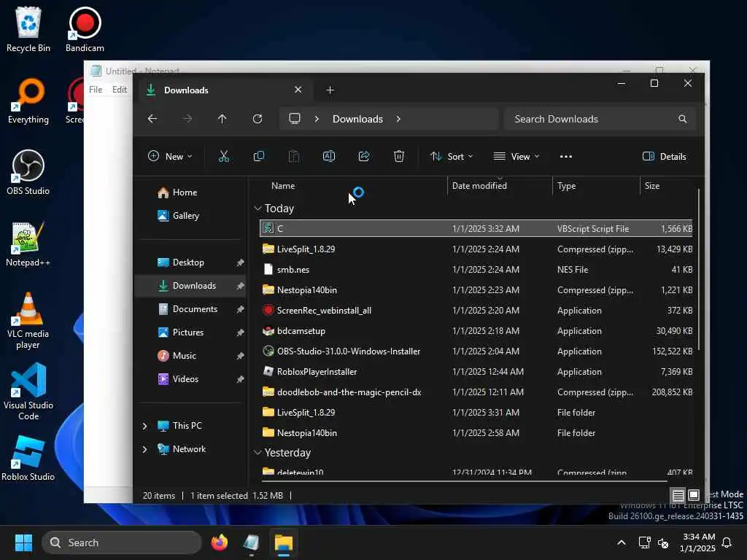Open Music in navigation pane
747x560 pixels.
click(192, 356)
